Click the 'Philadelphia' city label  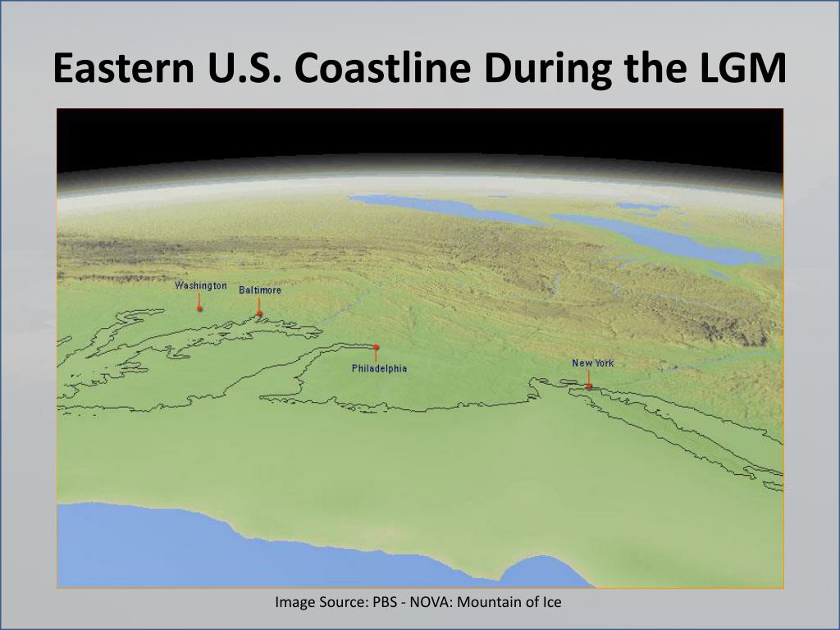(x=379, y=368)
